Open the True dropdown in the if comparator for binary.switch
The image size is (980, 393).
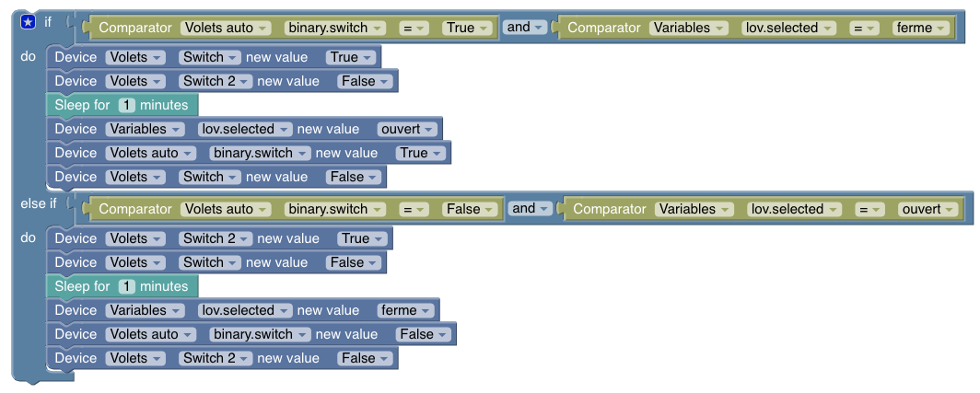pyautogui.click(x=467, y=28)
